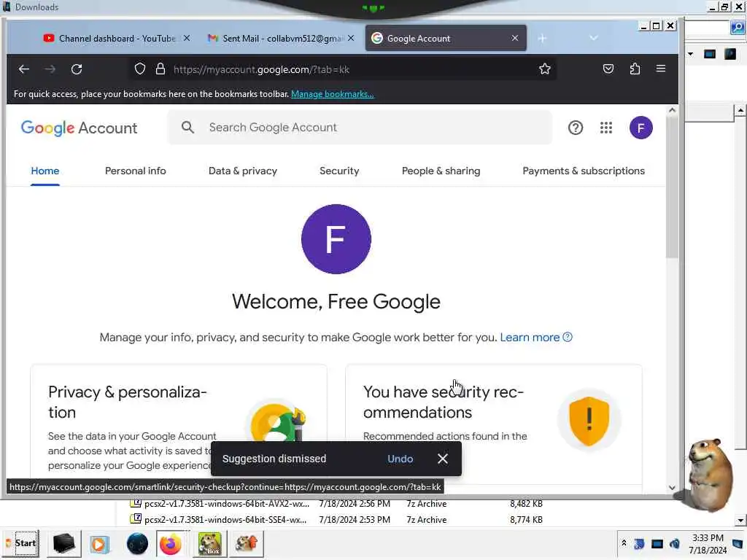The image size is (747, 560).
Task: Click the page scrollbar down arrow
Action: click(x=672, y=488)
